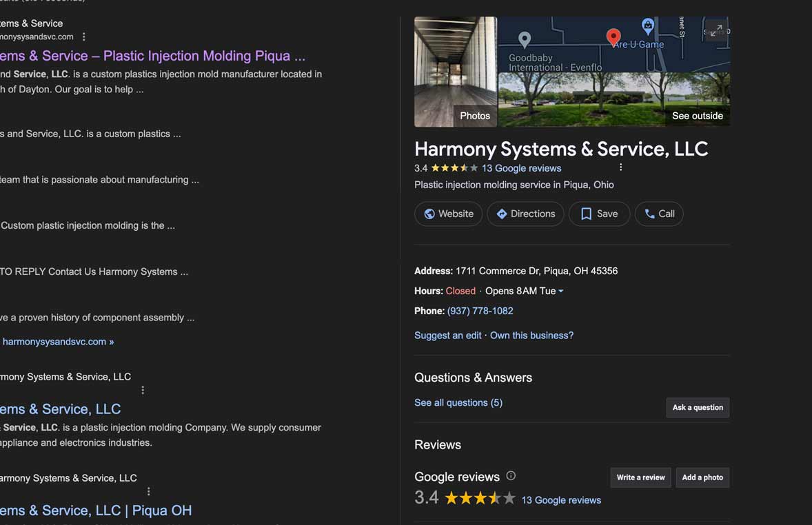Screen dimensions: 812x525
Task: Click the Goodbaby International map pin
Action: (525, 40)
